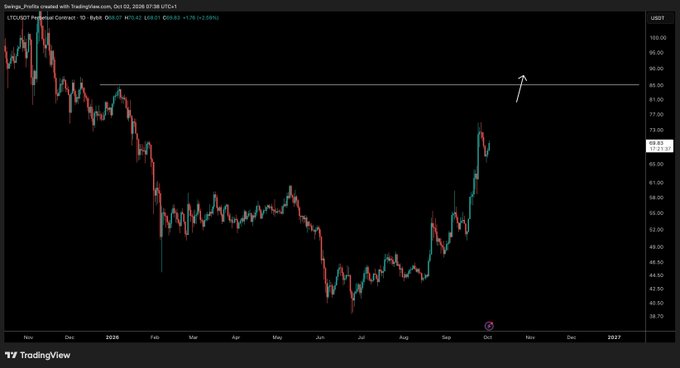Click the 49.00 price axis label
This screenshot has width=680, height=368.
[x=657, y=247]
